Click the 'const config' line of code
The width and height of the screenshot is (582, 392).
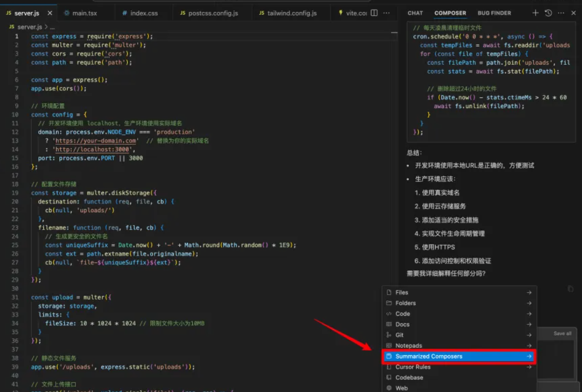coord(59,114)
